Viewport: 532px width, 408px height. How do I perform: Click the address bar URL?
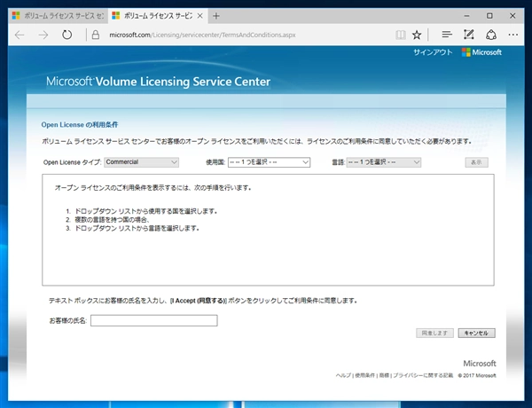(x=202, y=35)
